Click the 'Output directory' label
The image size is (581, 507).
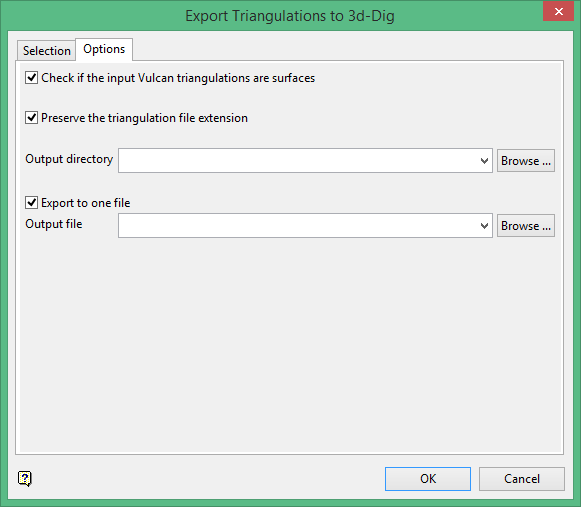pos(69,159)
